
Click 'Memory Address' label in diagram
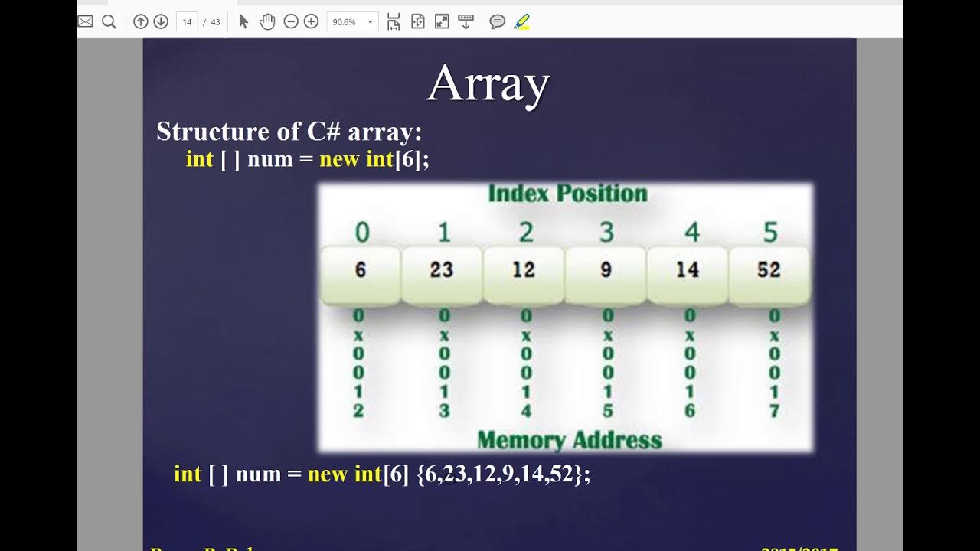click(x=569, y=440)
